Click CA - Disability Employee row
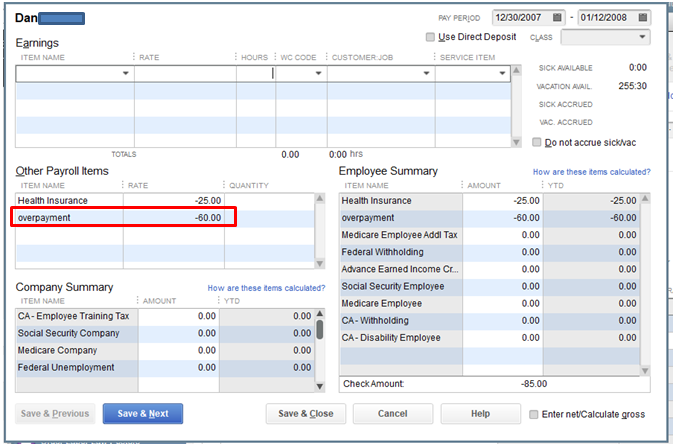The image size is (673, 444). [x=489, y=338]
